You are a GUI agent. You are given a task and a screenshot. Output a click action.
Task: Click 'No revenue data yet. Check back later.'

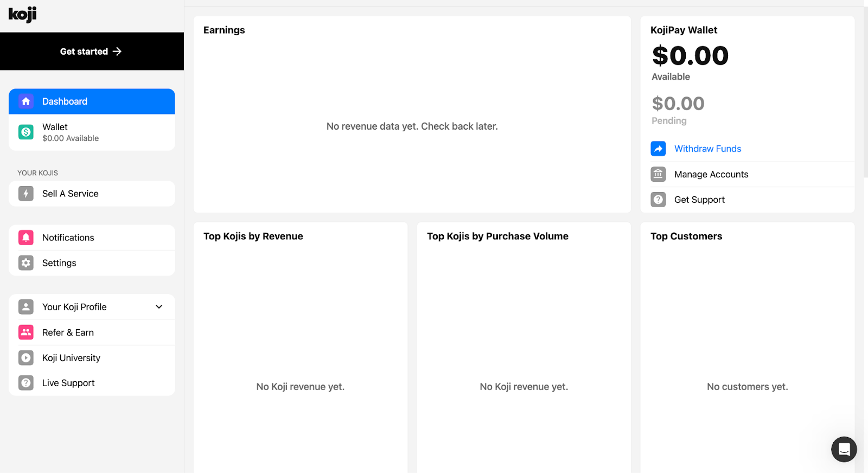pyautogui.click(x=412, y=126)
